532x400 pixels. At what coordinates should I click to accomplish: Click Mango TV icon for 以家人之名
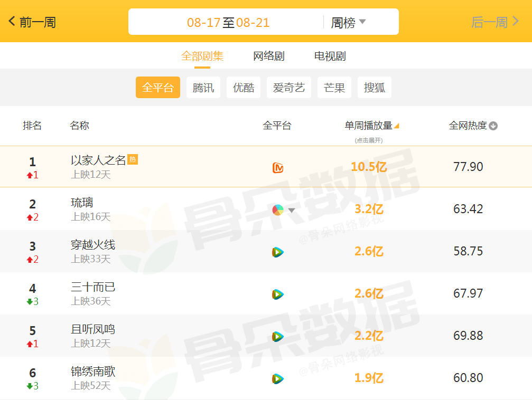(x=278, y=168)
